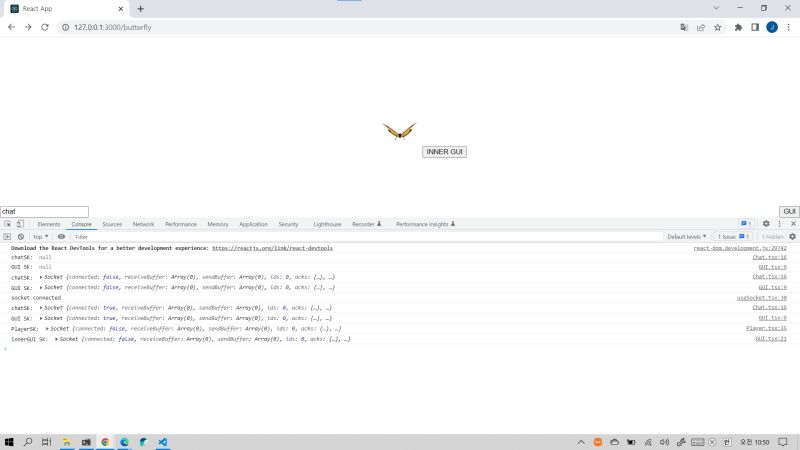The width and height of the screenshot is (800, 450).
Task: Expand chatSK Socket with connected true
Action: 41,308
